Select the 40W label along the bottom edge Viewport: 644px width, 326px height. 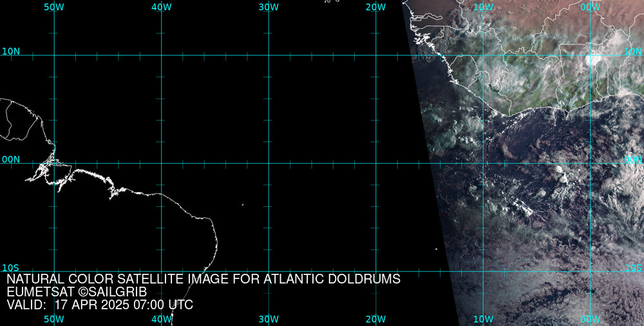coord(162,320)
